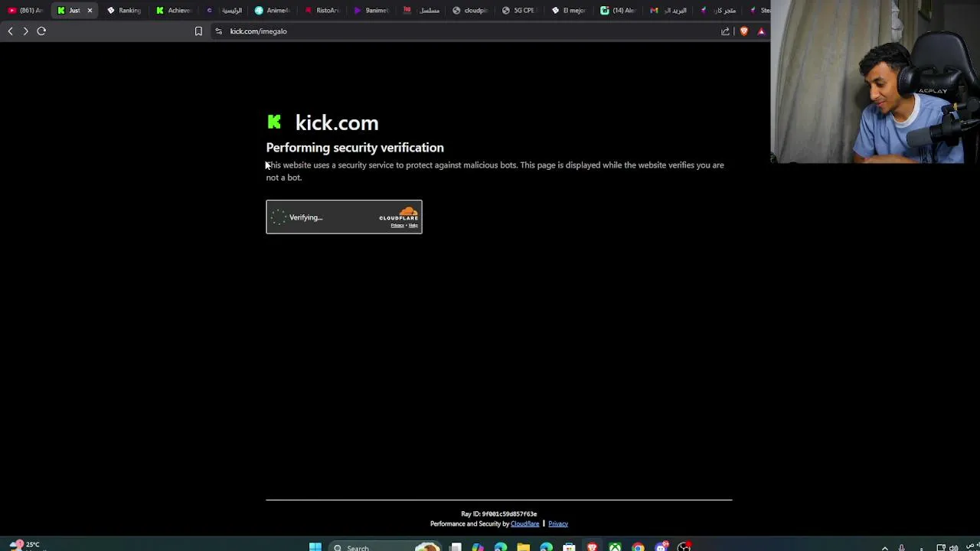Screen dimensions: 980x551
Task: Open site info icon beside the URL
Action: [218, 31]
